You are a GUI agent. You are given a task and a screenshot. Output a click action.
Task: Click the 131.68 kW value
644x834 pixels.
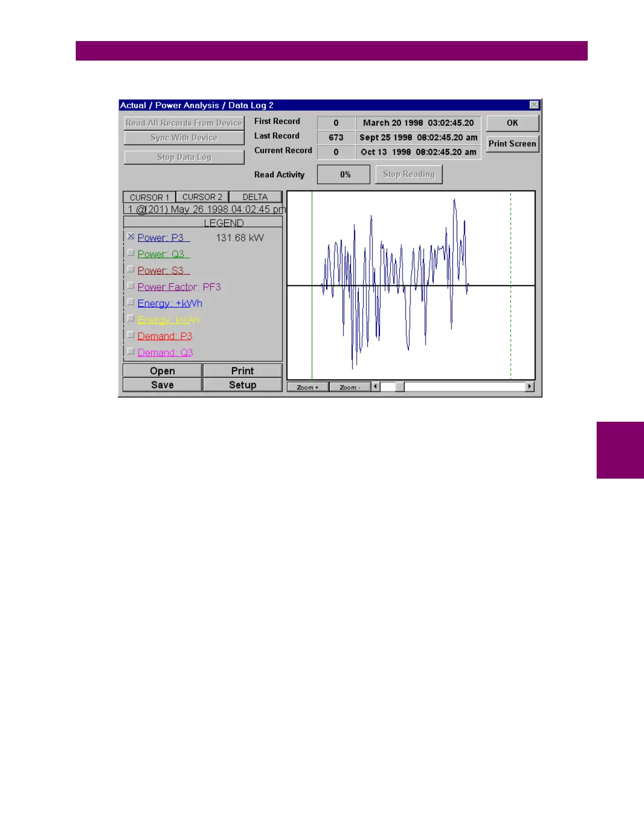pos(240,238)
